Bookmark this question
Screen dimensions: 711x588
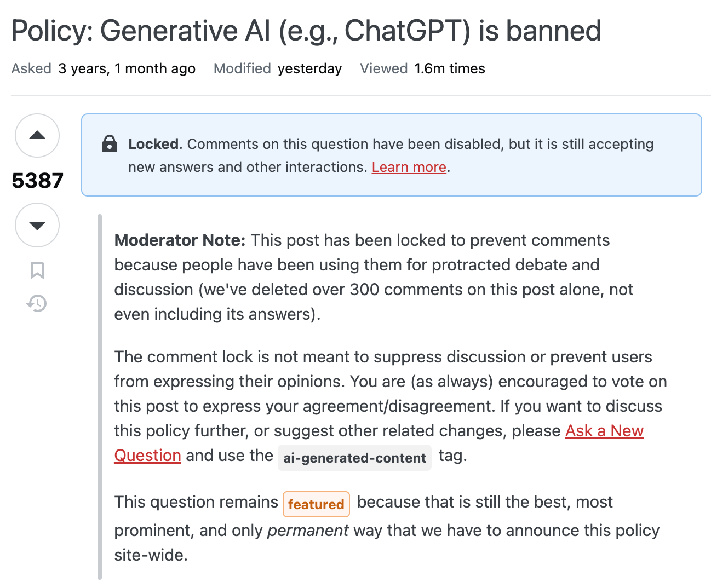point(37,270)
